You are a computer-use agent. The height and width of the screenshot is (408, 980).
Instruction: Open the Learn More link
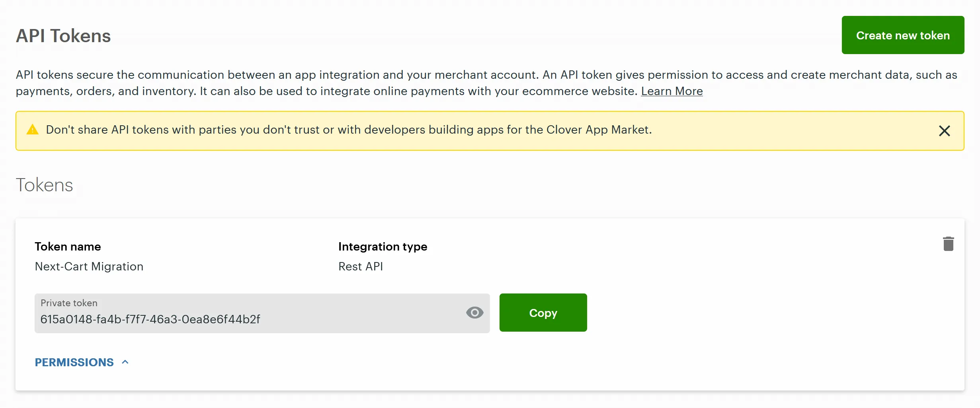tap(672, 91)
